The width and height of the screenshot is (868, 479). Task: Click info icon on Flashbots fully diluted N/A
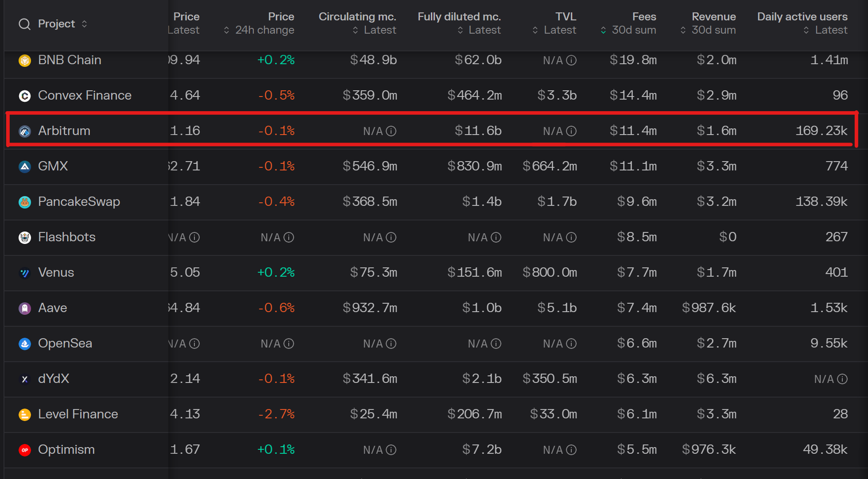[496, 237]
